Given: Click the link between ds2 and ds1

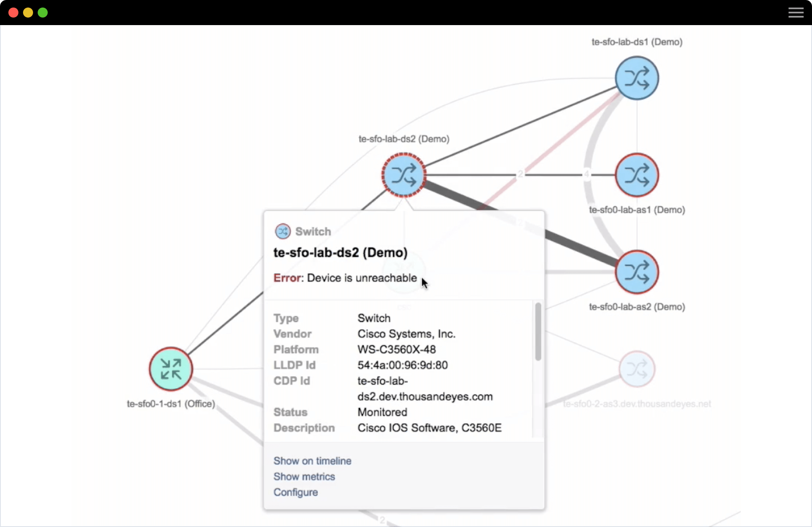Looking at the screenshot, I should tap(521, 127).
